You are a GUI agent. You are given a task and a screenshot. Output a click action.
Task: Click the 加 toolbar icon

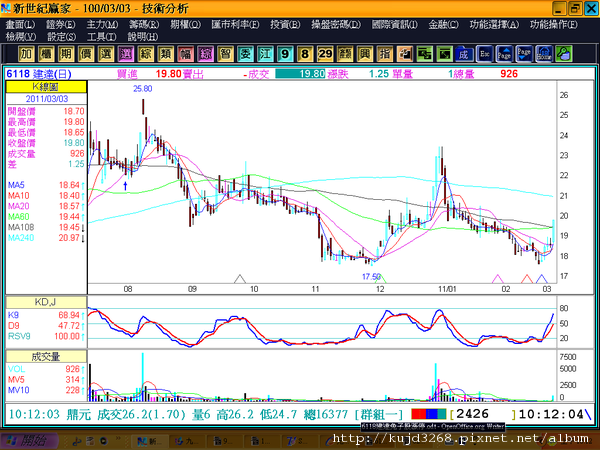(x=26, y=54)
